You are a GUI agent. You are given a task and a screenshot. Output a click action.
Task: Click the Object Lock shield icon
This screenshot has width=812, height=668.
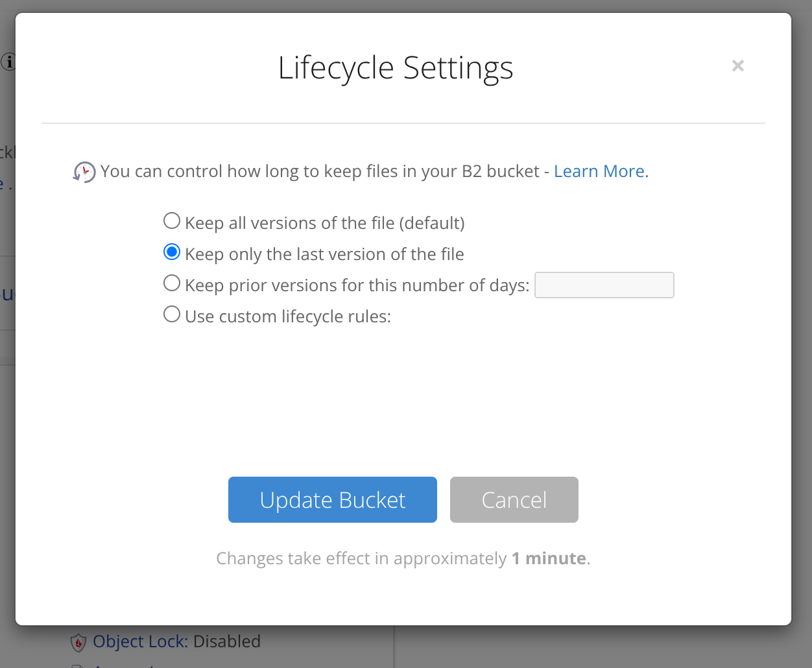tap(78, 642)
